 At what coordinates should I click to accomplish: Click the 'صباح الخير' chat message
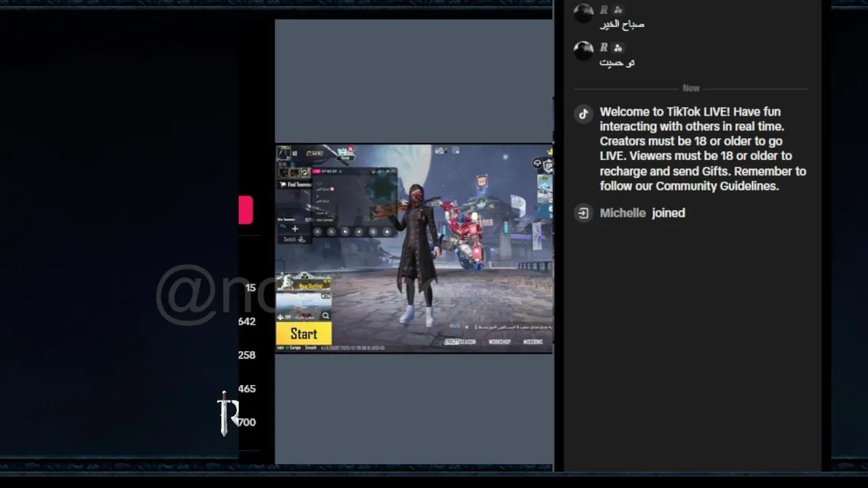coord(622,24)
